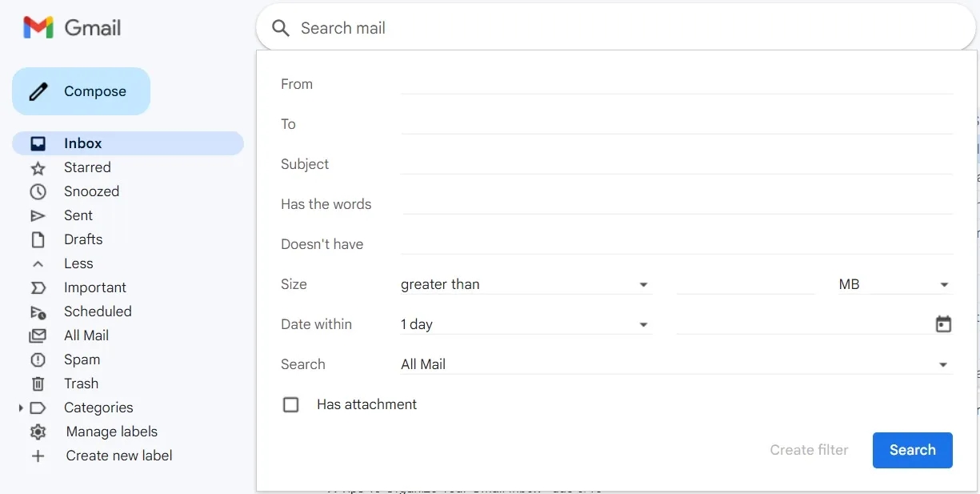
Task: Open the Search All Mail dropdown
Action: click(x=942, y=363)
